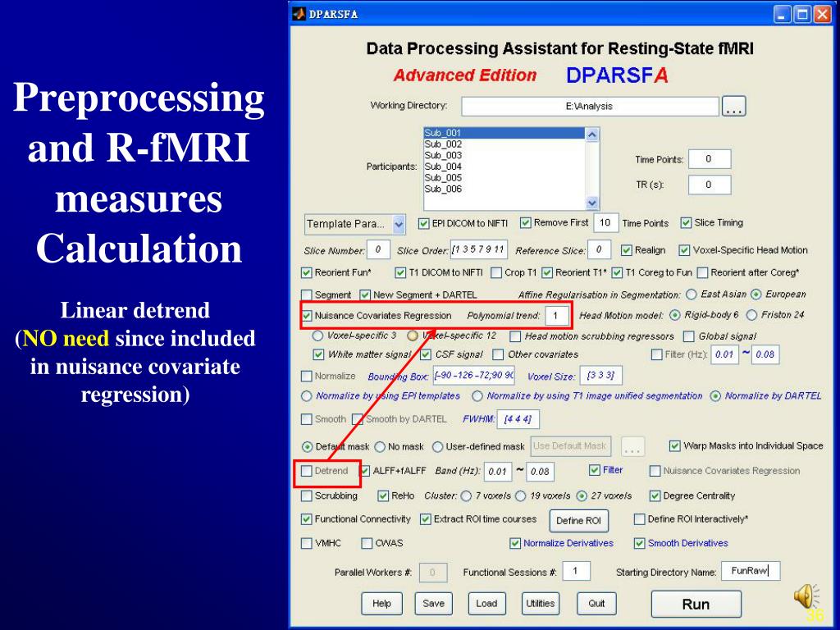Click the TR (s) input field
The image size is (840, 630).
(710, 185)
